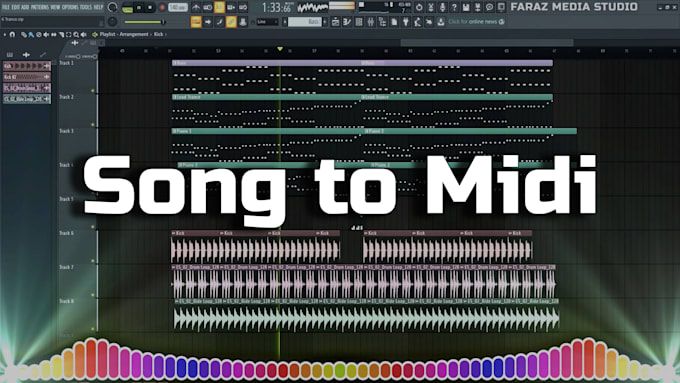Viewport: 680px width, 383px height.
Task: Open the EDIT menu
Action: click(x=15, y=7)
